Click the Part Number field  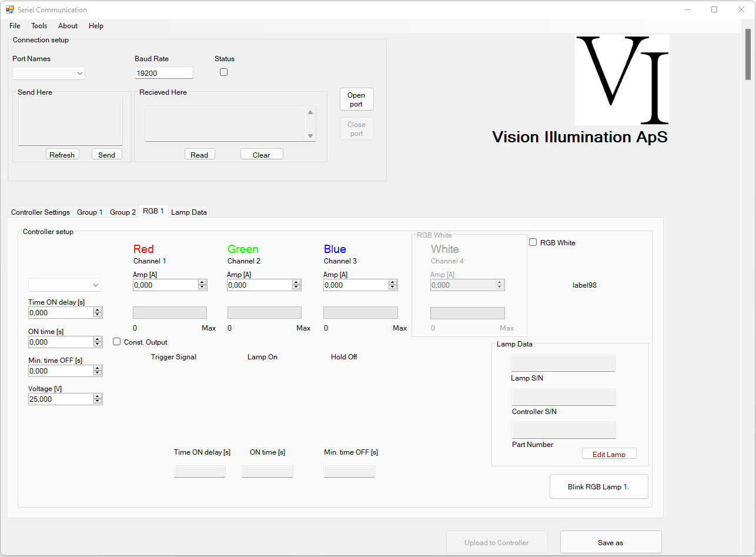pyautogui.click(x=564, y=430)
